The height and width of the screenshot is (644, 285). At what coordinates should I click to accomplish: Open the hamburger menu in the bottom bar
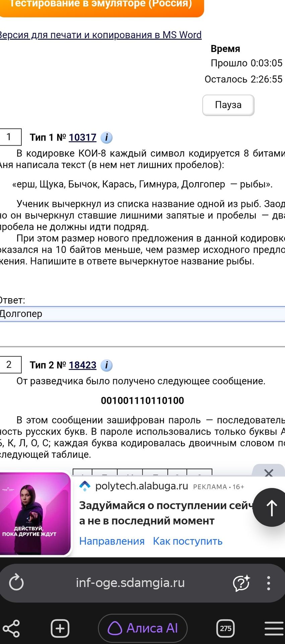(274, 628)
